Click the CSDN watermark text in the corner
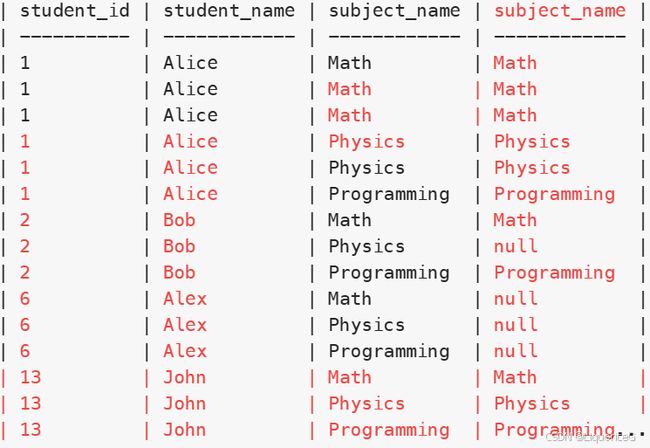 coord(590,437)
